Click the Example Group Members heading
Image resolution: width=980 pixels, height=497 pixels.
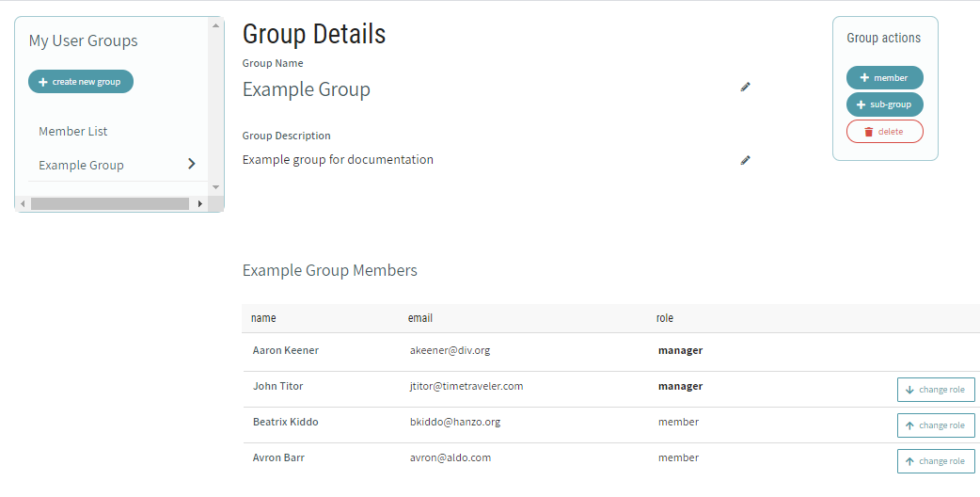329,270
